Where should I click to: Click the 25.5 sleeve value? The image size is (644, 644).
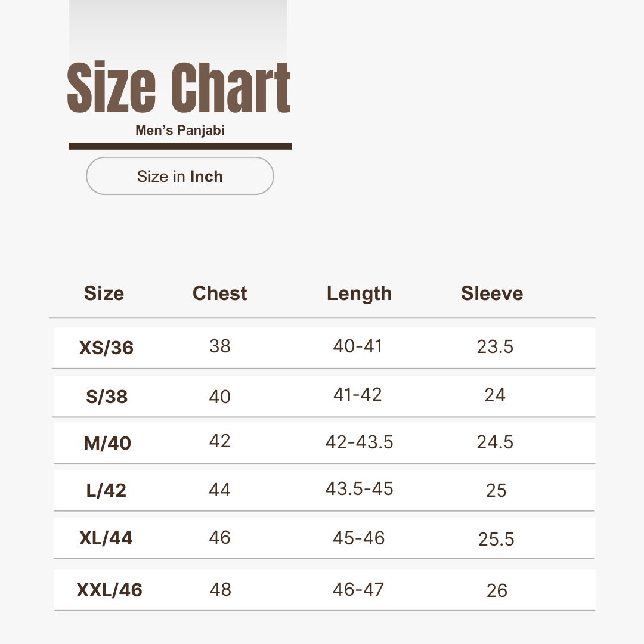496,539
